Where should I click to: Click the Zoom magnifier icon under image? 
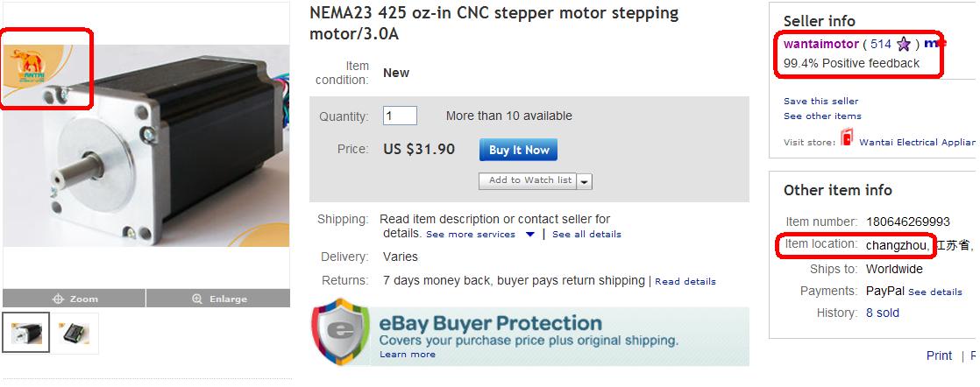(60, 299)
